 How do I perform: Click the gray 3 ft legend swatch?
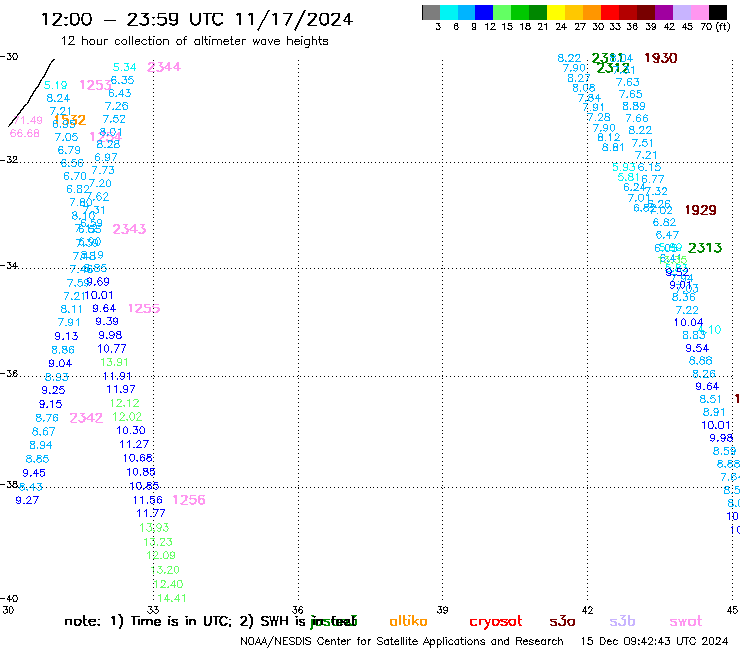(431, 12)
